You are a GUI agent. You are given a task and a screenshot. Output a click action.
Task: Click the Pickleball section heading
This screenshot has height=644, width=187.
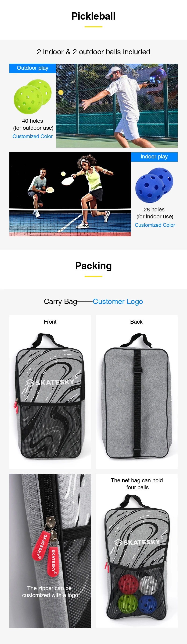point(93,16)
